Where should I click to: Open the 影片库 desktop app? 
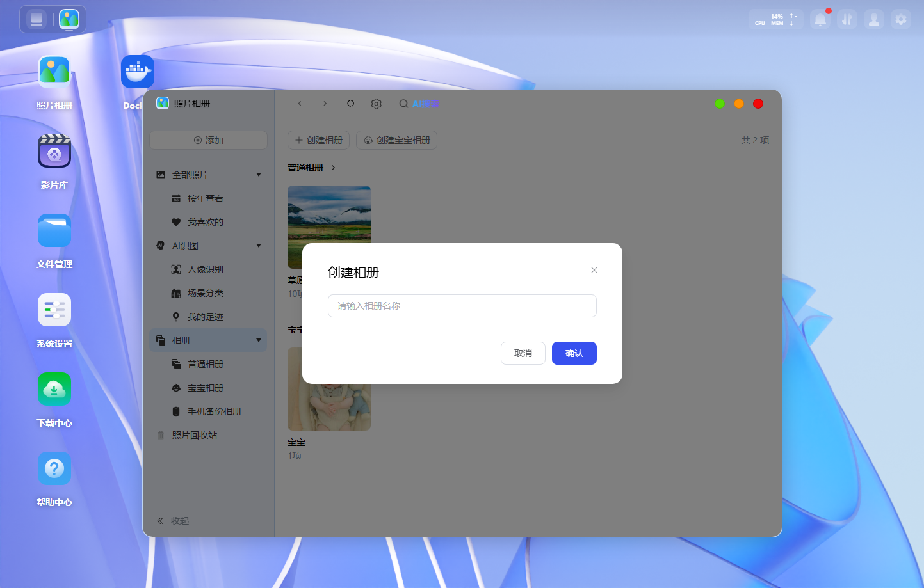pyautogui.click(x=54, y=151)
